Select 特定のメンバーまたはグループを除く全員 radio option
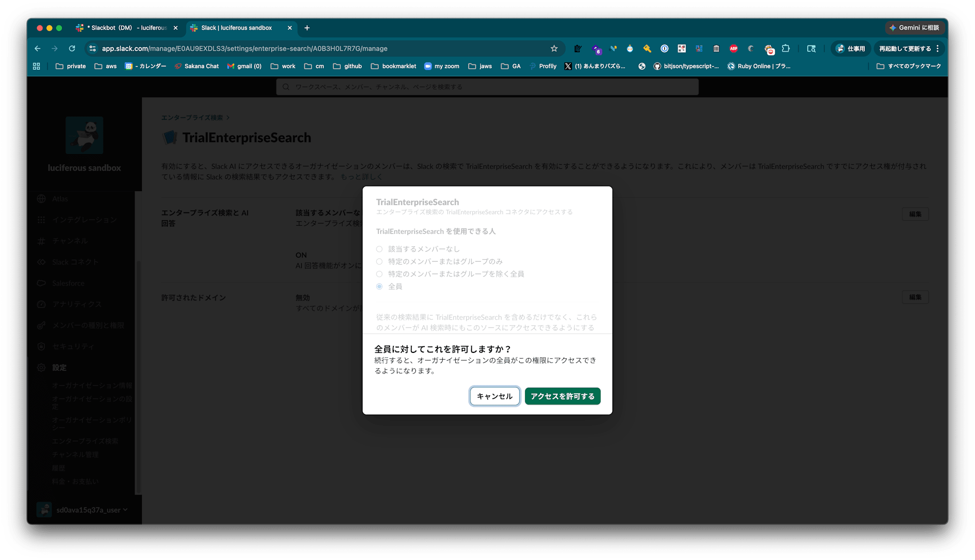Image resolution: width=975 pixels, height=560 pixels. (379, 274)
